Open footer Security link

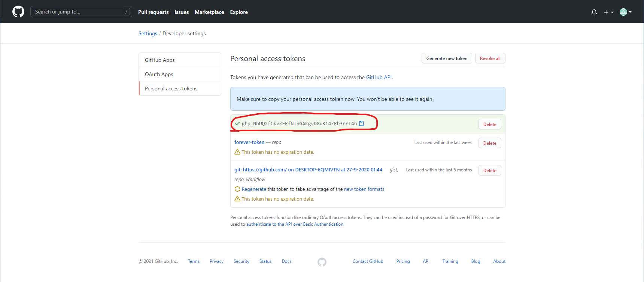click(x=241, y=261)
